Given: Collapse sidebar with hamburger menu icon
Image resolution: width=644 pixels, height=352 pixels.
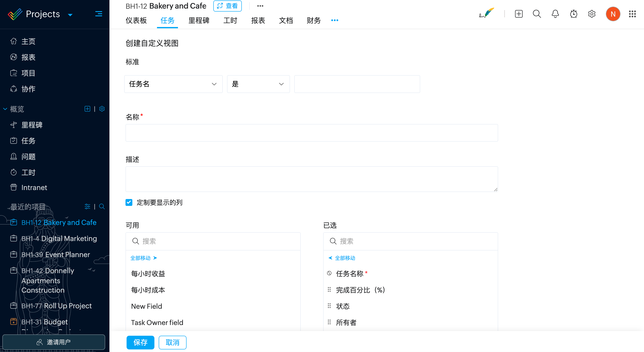Looking at the screenshot, I should tap(99, 14).
